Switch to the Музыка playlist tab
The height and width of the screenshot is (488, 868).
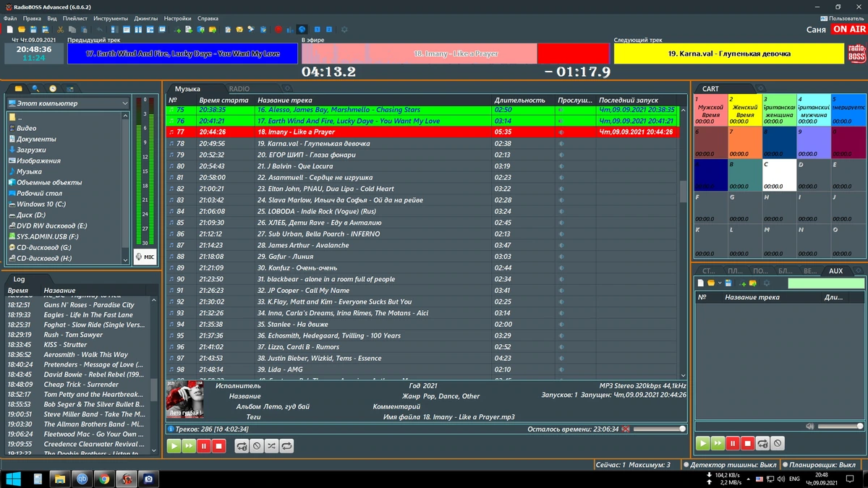click(x=187, y=89)
